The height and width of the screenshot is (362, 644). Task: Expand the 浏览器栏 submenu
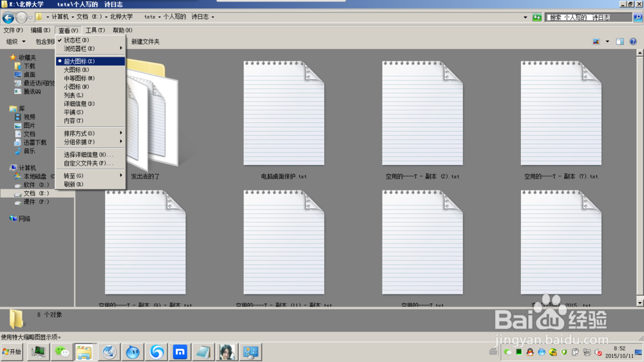coord(90,48)
